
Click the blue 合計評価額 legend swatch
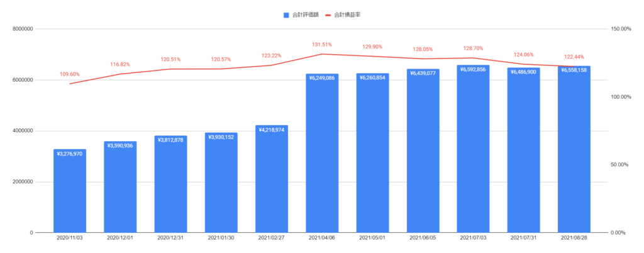(286, 14)
